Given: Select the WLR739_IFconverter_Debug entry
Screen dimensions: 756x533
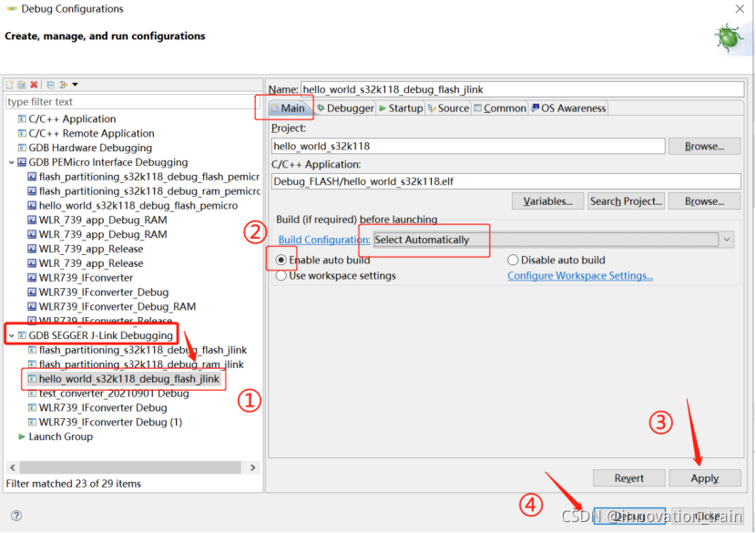Looking at the screenshot, I should [104, 292].
